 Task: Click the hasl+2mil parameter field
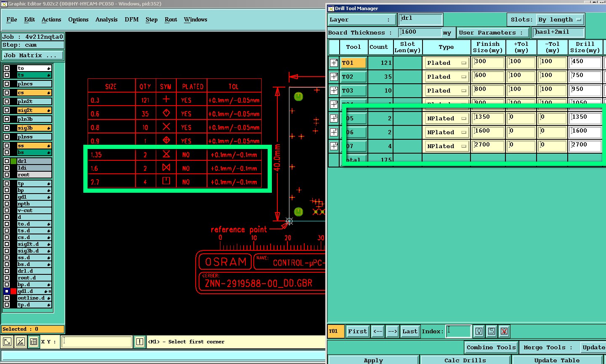click(559, 32)
